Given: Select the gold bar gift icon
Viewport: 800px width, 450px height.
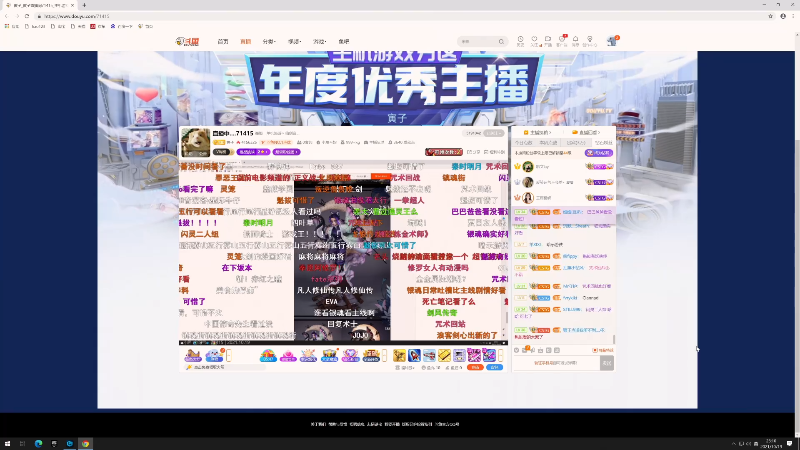Looking at the screenshot, I should tap(444, 355).
